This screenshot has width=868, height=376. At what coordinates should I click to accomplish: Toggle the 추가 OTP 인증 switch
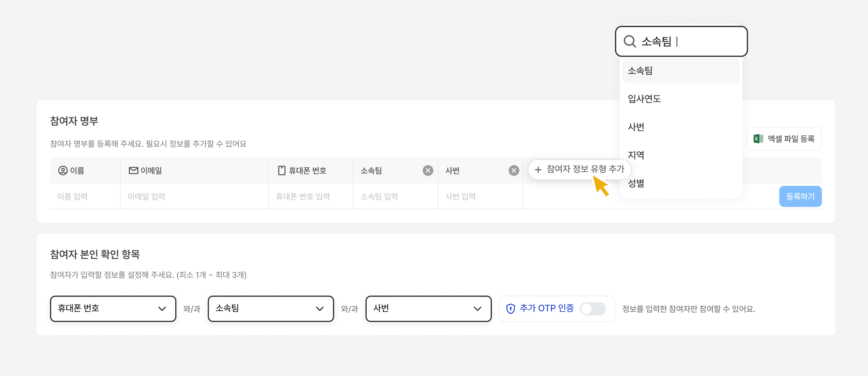(x=593, y=309)
